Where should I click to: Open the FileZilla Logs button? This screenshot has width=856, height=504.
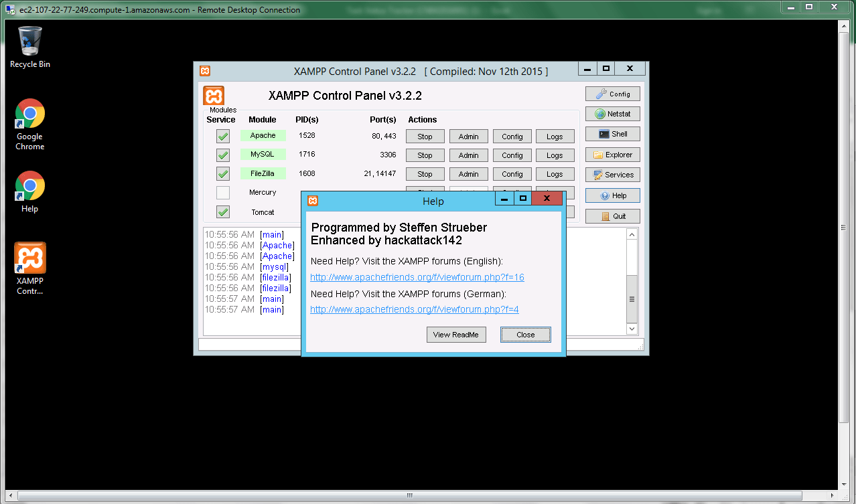pyautogui.click(x=555, y=174)
